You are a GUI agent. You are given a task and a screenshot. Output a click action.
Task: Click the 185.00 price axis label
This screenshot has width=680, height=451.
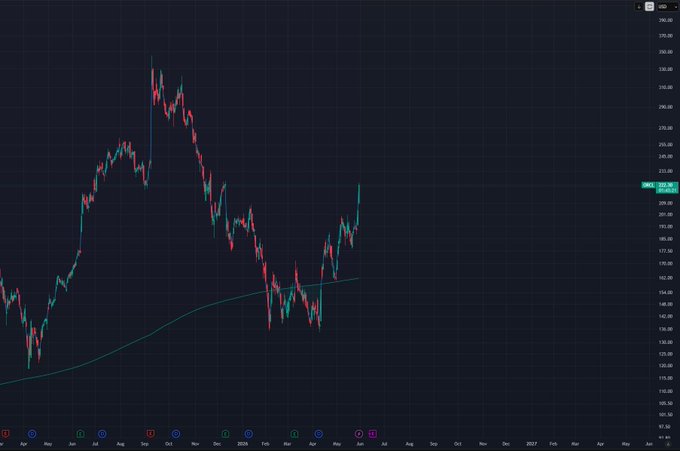pos(666,239)
